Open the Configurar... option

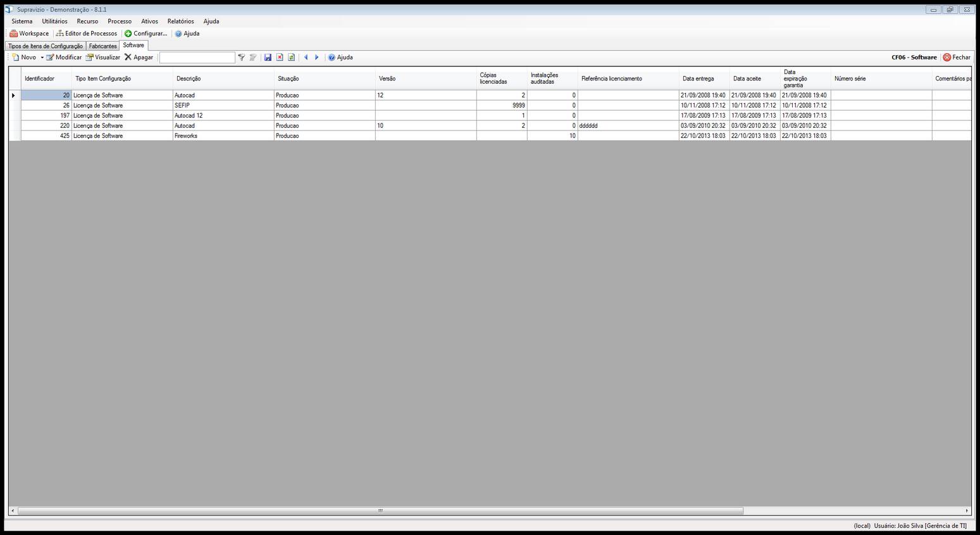[x=146, y=34]
